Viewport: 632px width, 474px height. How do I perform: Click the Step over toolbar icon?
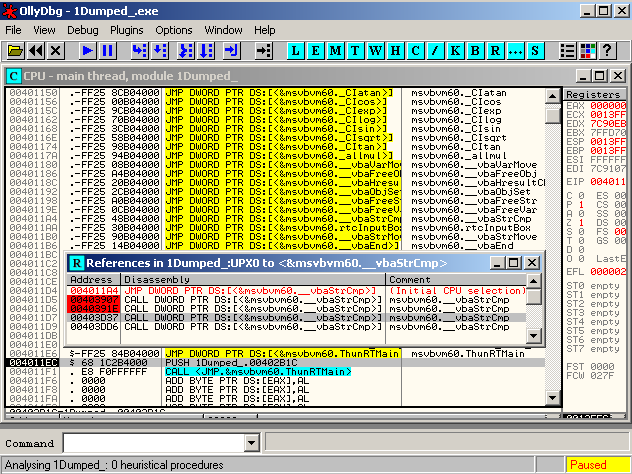pyautogui.click(x=160, y=51)
